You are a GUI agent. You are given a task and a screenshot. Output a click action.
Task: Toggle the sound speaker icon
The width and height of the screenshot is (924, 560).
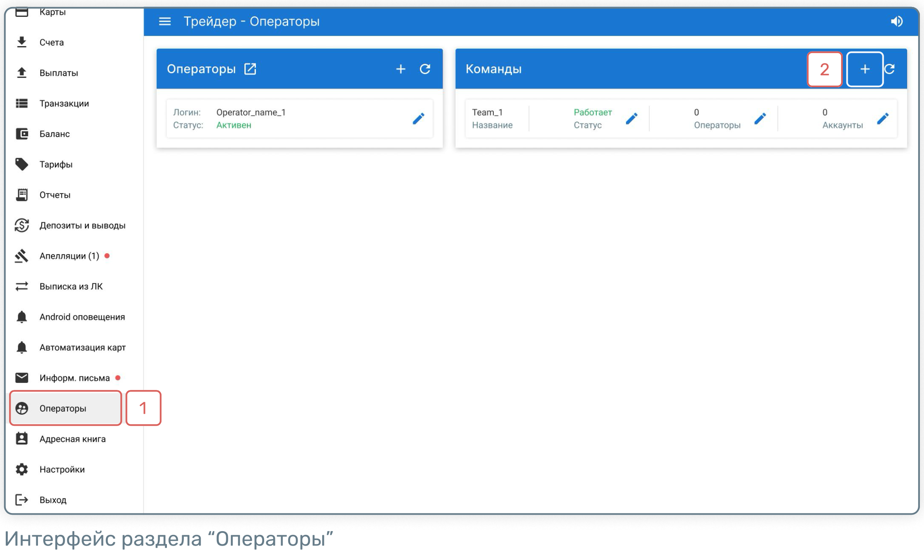(x=896, y=21)
